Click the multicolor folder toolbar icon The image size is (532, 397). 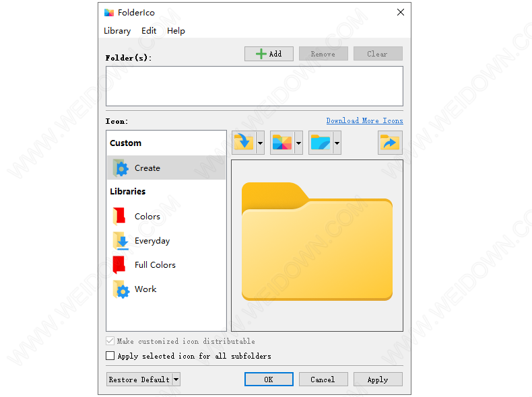(282, 143)
